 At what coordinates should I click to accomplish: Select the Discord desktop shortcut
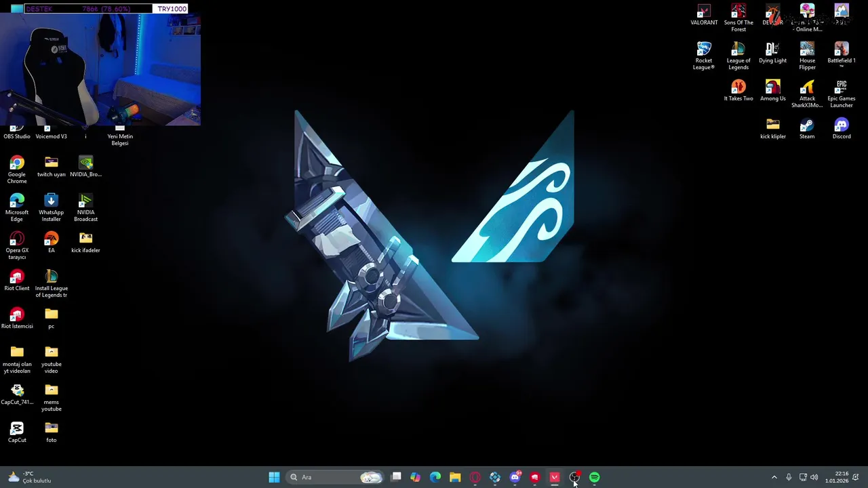click(842, 129)
